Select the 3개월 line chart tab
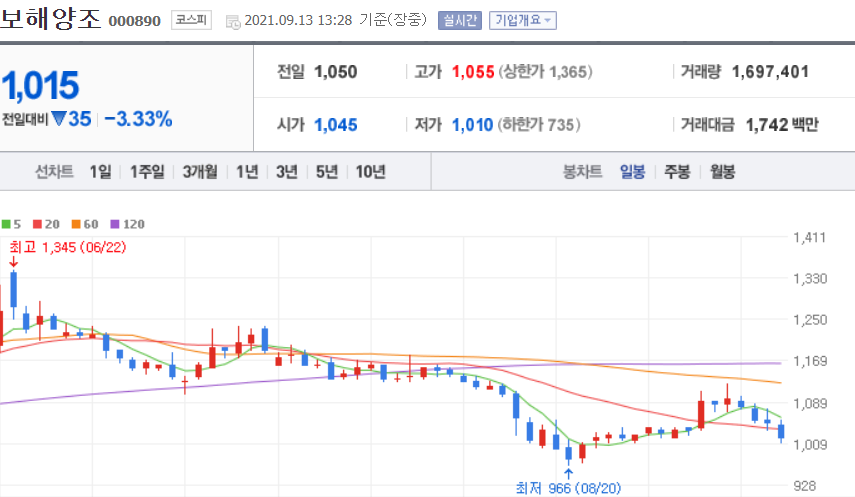 click(x=200, y=172)
